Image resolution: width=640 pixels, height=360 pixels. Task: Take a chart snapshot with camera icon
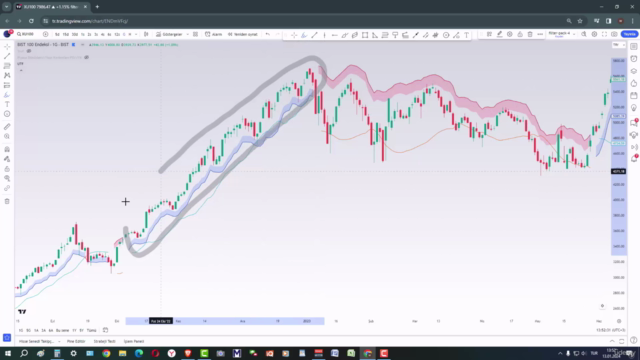click(x=614, y=34)
